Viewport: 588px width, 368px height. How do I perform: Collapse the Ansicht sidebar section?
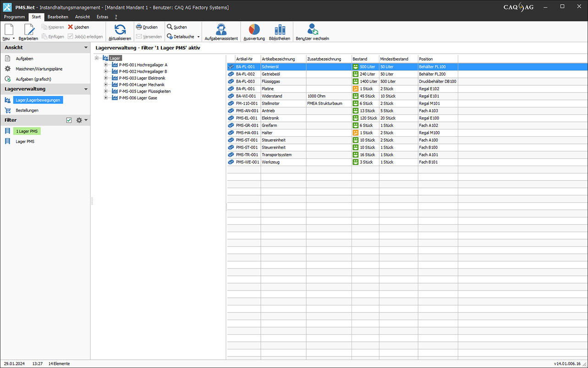[x=86, y=48]
